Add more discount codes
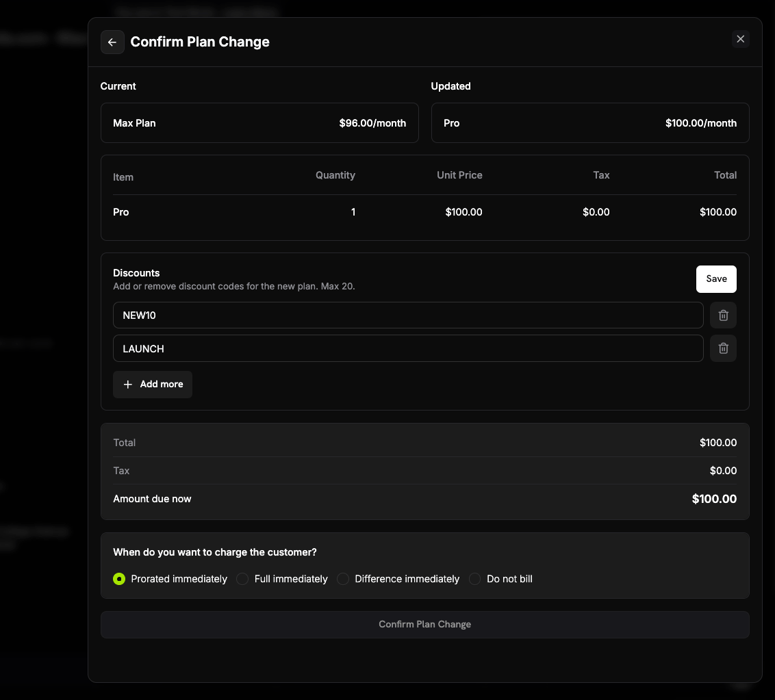775x700 pixels. coord(152,385)
